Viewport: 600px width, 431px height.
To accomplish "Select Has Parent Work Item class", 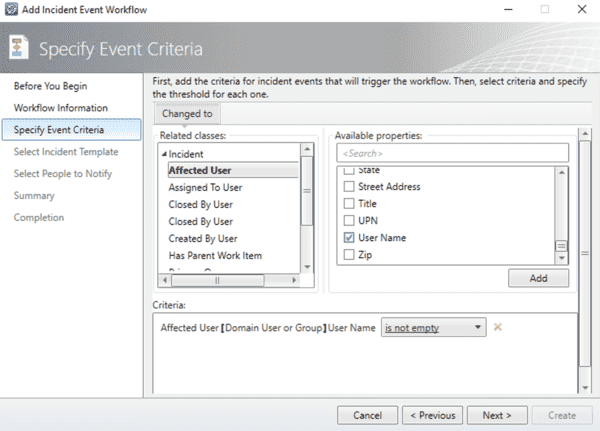I will [215, 255].
